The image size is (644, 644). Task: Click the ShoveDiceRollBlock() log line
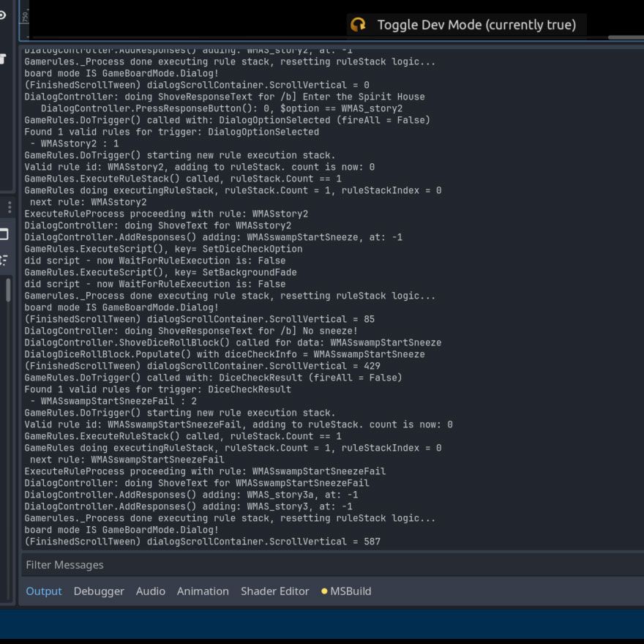pyautogui.click(x=233, y=342)
